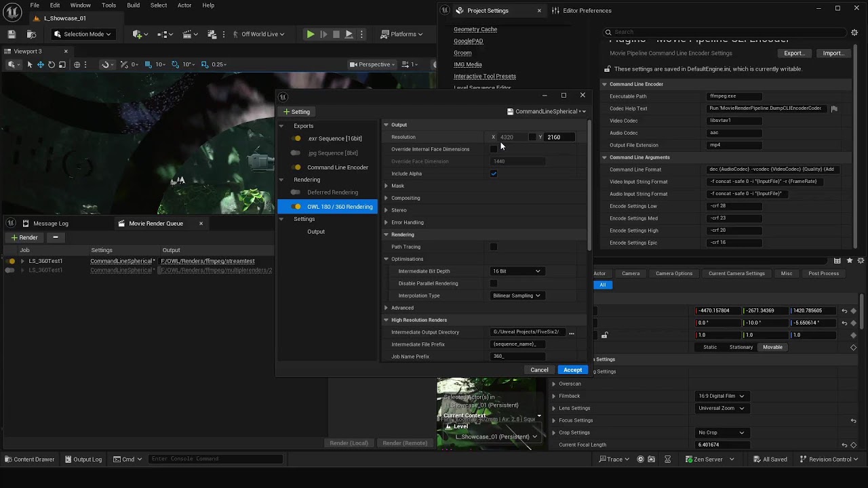Disable the OWL 180 / 360 Rendering toggle
Image resolution: width=868 pixels, height=488 pixels.
pos(296,207)
